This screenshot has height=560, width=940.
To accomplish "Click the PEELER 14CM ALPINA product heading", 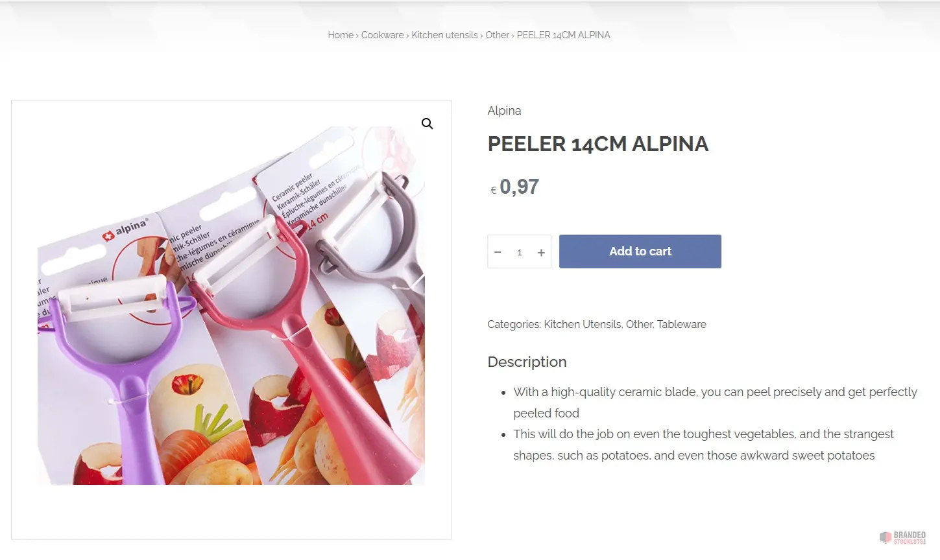I will [x=597, y=144].
